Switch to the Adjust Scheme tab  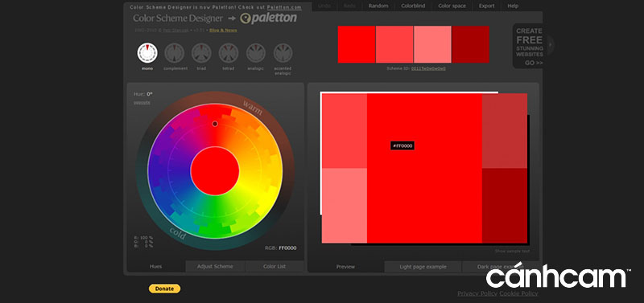click(215, 267)
